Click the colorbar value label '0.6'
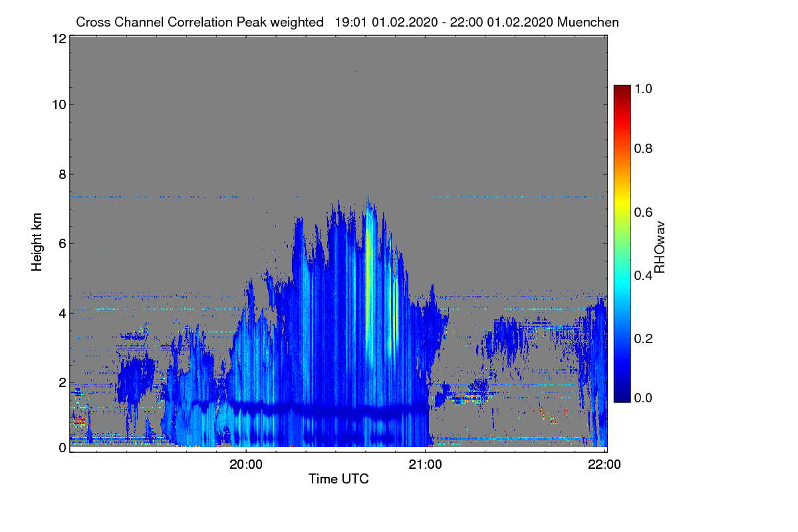The height and width of the screenshot is (532, 798). click(x=642, y=212)
